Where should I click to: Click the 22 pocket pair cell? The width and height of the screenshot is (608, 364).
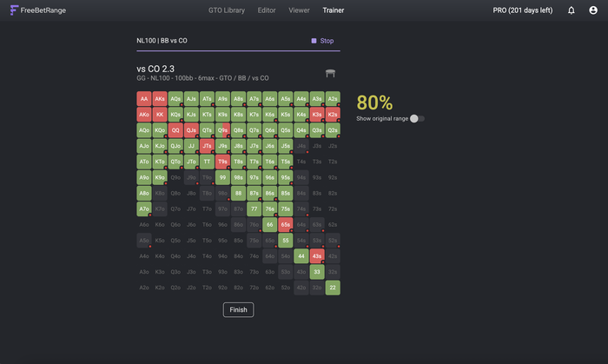click(332, 288)
